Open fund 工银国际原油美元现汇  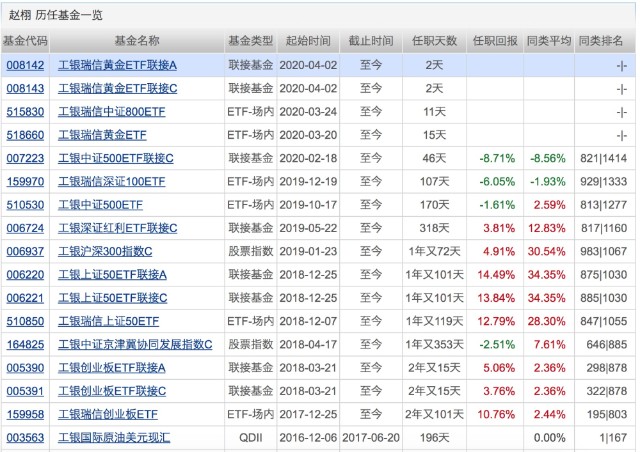tap(114, 438)
